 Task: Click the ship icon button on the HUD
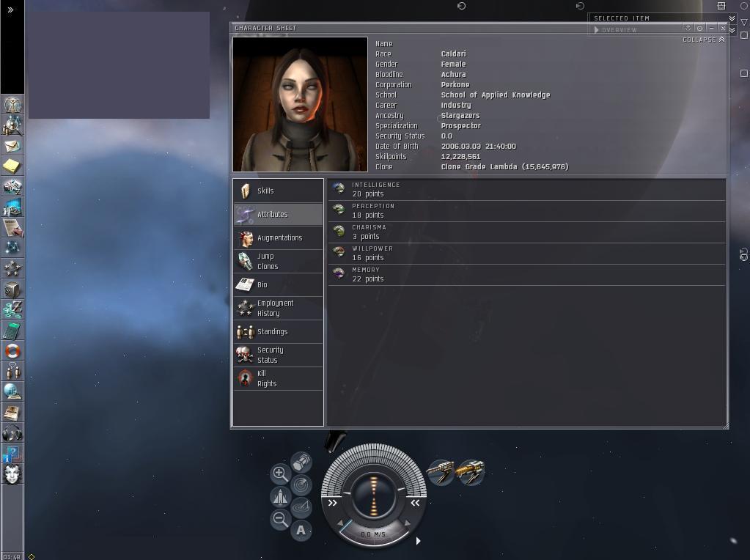tap(280, 496)
